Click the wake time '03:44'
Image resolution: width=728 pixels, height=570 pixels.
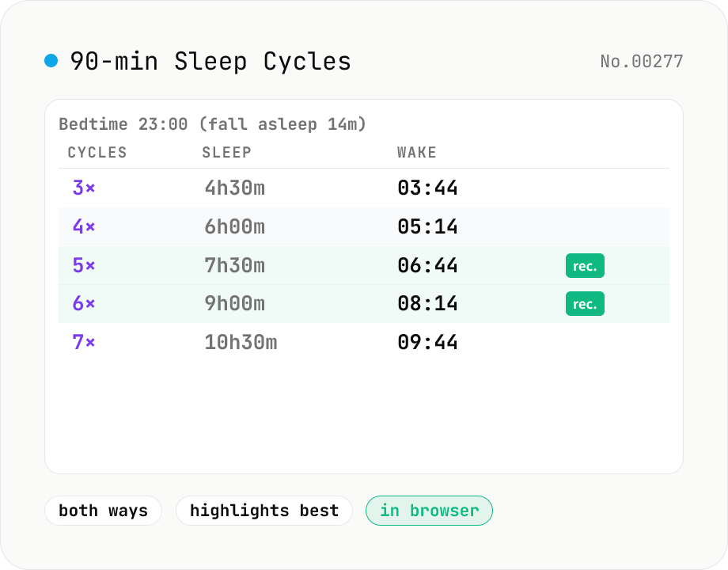(427, 188)
